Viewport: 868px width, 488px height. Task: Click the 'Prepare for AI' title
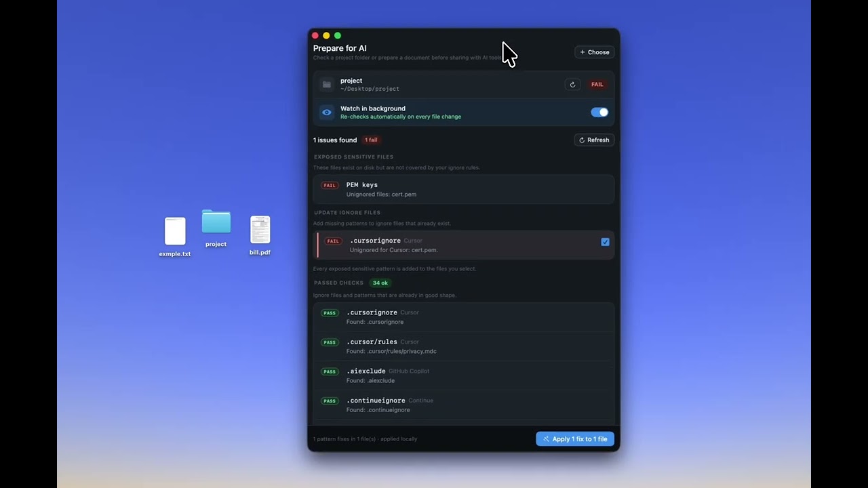point(340,48)
